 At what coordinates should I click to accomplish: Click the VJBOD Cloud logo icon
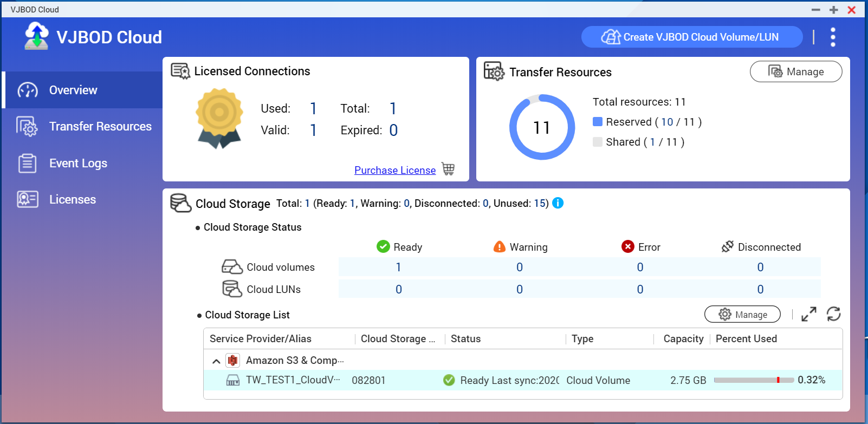(36, 36)
